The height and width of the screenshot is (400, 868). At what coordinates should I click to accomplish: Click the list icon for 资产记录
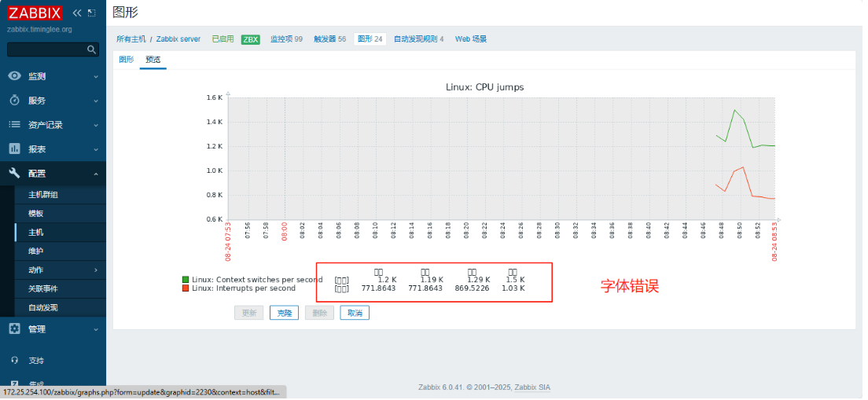pyautogui.click(x=15, y=125)
